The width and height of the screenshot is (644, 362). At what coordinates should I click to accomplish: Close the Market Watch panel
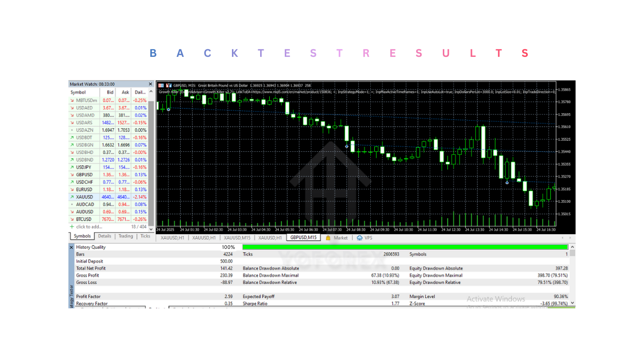pyautogui.click(x=150, y=84)
